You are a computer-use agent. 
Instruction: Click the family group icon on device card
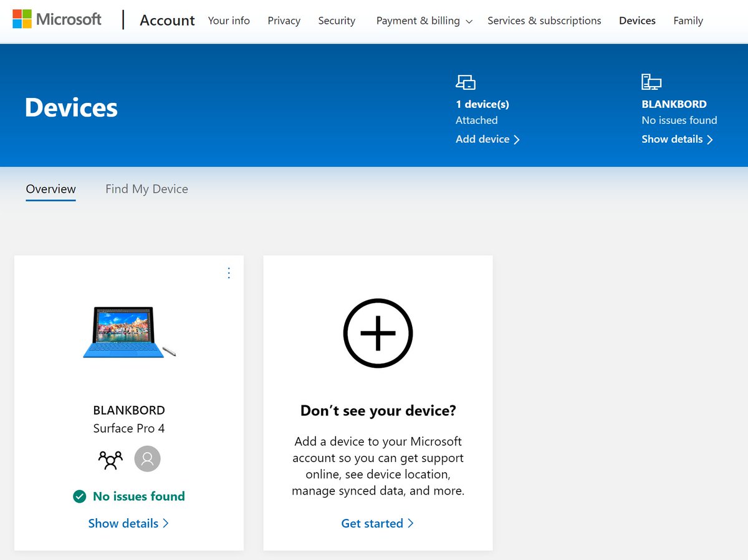tap(110, 460)
